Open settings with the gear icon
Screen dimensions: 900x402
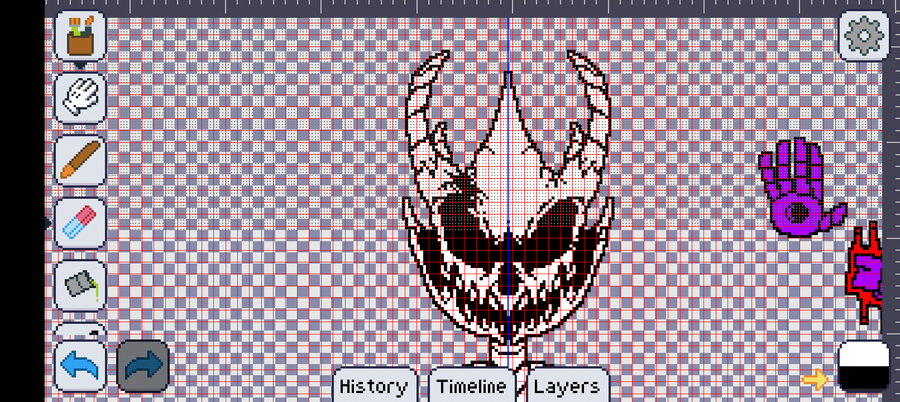[864, 36]
